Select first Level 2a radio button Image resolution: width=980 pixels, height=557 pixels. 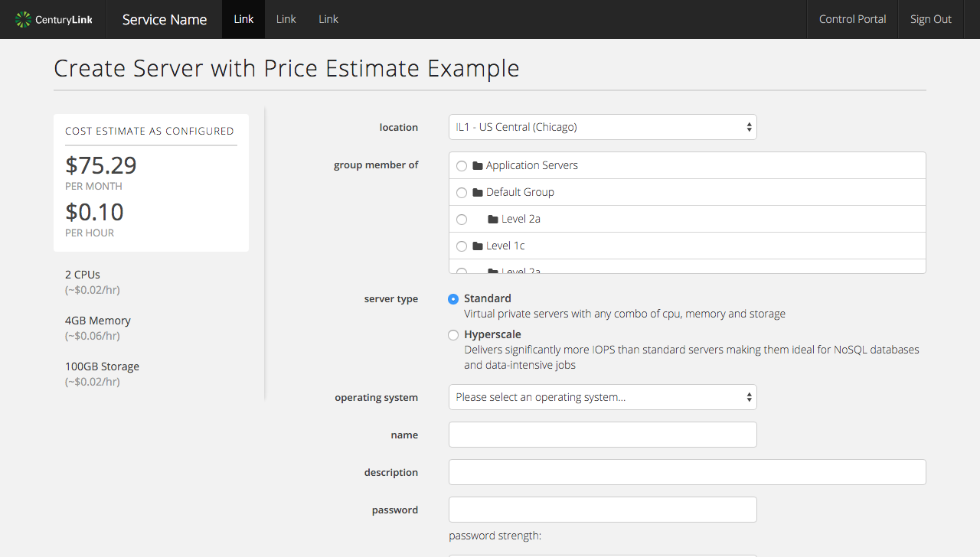coord(462,220)
